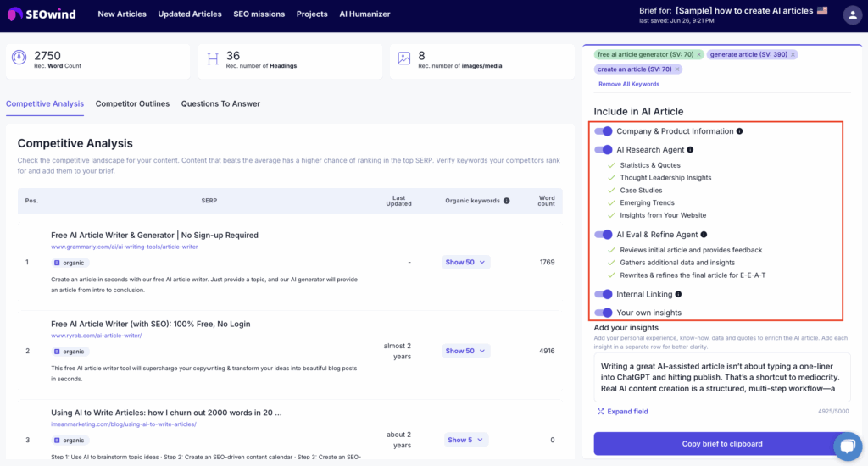Viewport: 868px width, 466px height.
Task: Click info icon beside AI Research Agent
Action: pos(690,150)
